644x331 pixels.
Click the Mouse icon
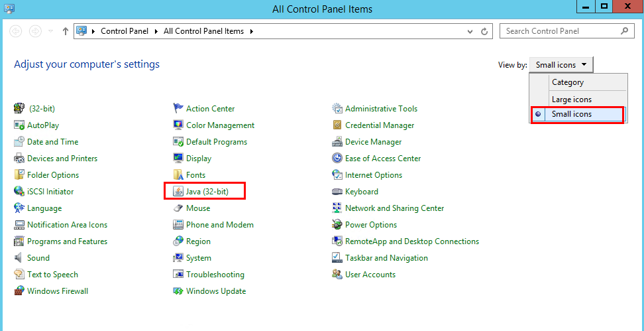tap(178, 208)
